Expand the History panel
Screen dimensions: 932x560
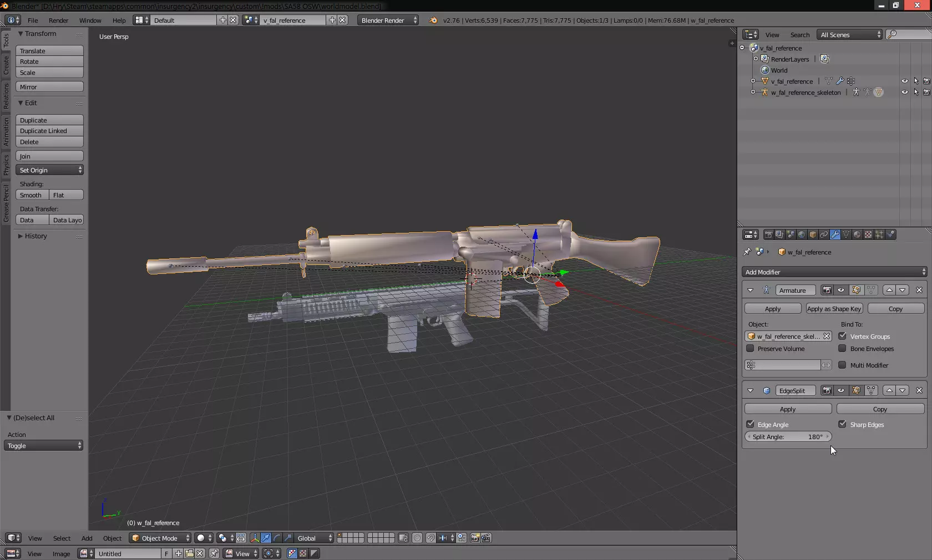coord(36,236)
